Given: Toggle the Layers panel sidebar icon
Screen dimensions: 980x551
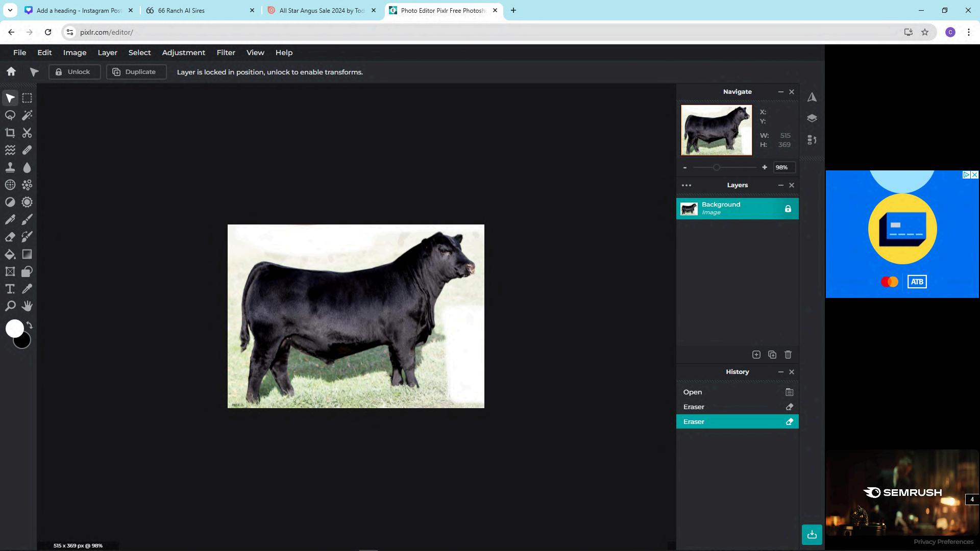Looking at the screenshot, I should coord(812,118).
